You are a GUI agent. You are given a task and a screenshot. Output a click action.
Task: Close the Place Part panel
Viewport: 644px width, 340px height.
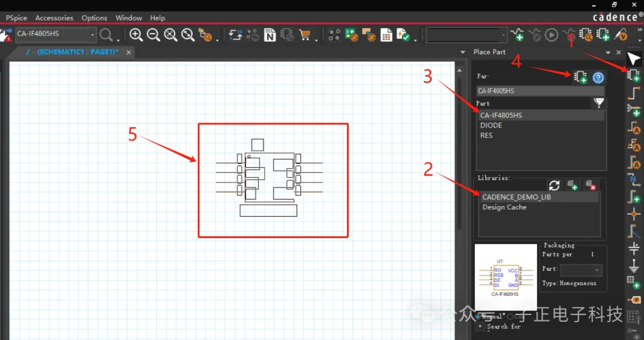(x=618, y=52)
